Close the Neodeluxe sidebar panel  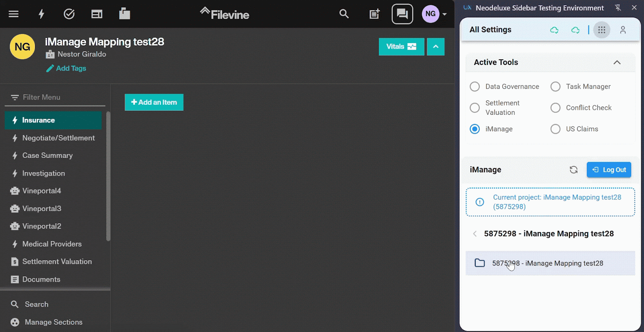(x=634, y=8)
